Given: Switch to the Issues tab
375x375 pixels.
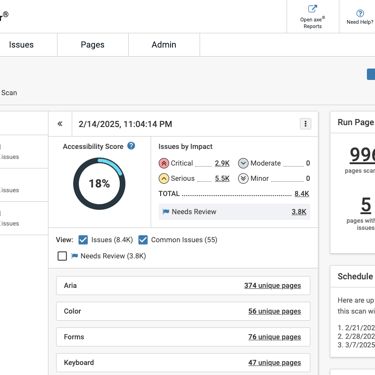Looking at the screenshot, I should tap(21, 45).
